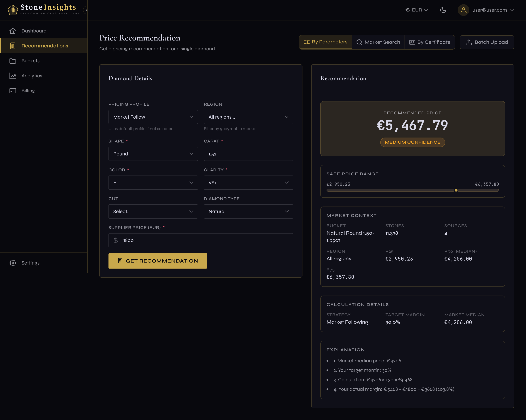The image size is (526, 420).
Task: Switch currency via the EUR selector
Action: [x=416, y=10]
